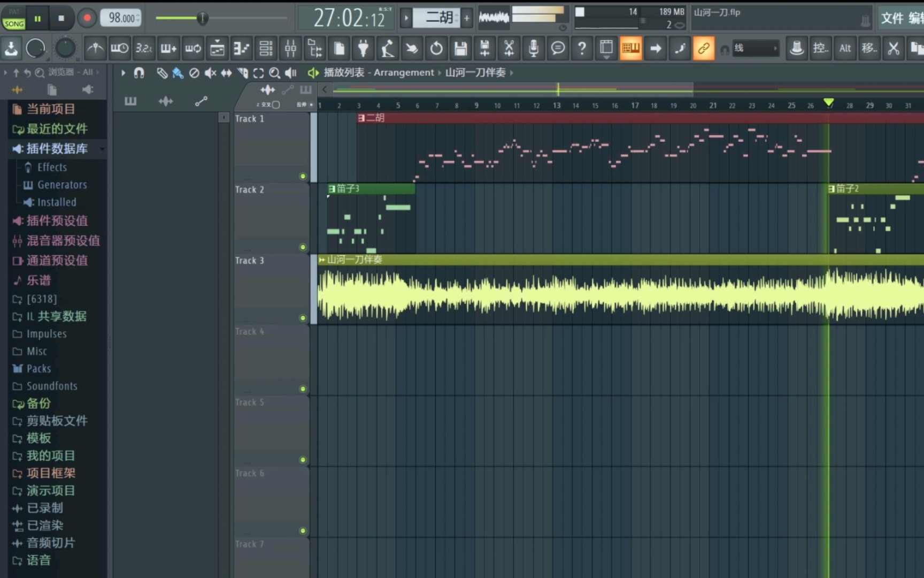The image size is (924, 578).
Task: Click the Alt toolbar button
Action: [845, 49]
